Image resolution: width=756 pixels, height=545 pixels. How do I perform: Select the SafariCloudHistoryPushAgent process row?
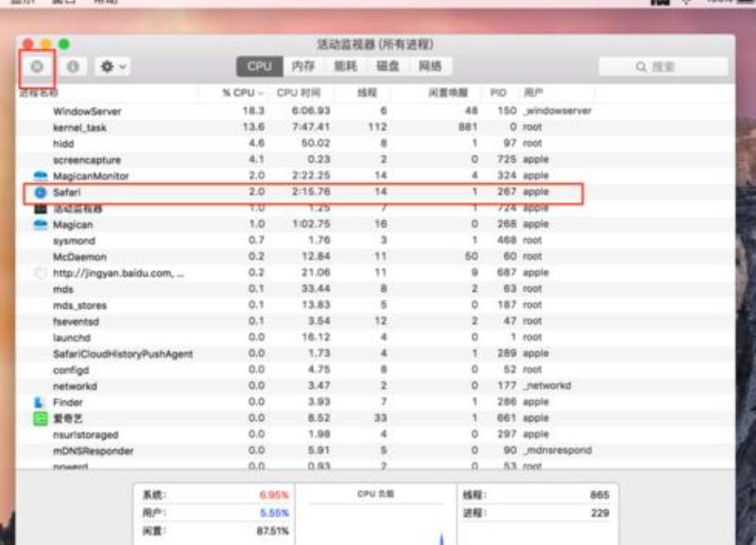(x=375, y=353)
